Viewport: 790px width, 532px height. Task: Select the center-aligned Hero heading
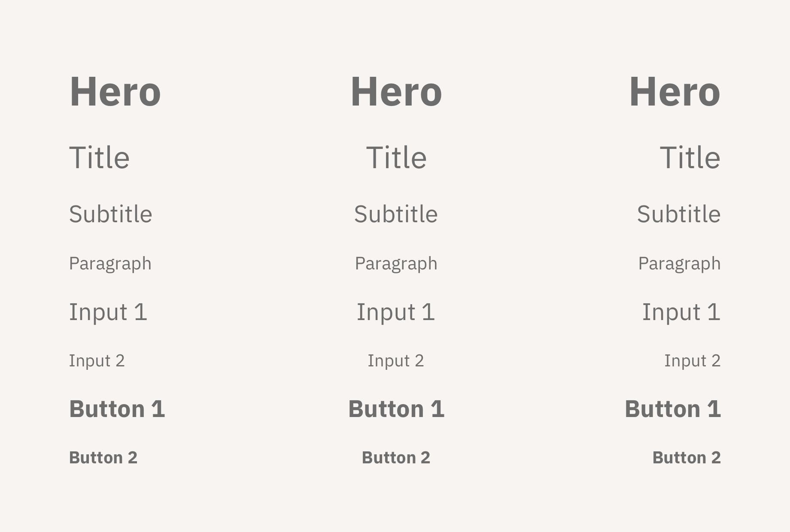[x=396, y=91]
